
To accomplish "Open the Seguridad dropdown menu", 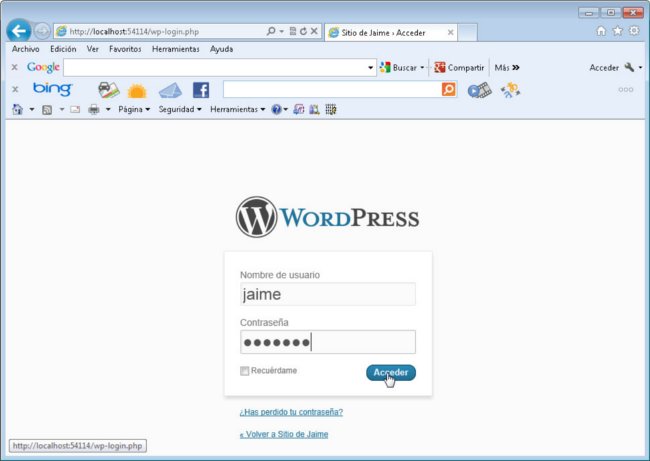I will [x=180, y=109].
